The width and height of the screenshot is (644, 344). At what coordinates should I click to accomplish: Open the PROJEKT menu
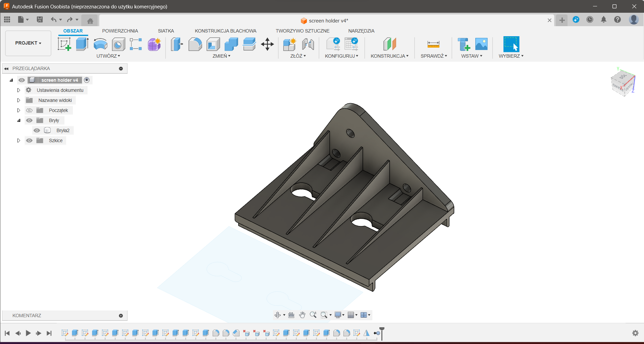[x=28, y=43]
